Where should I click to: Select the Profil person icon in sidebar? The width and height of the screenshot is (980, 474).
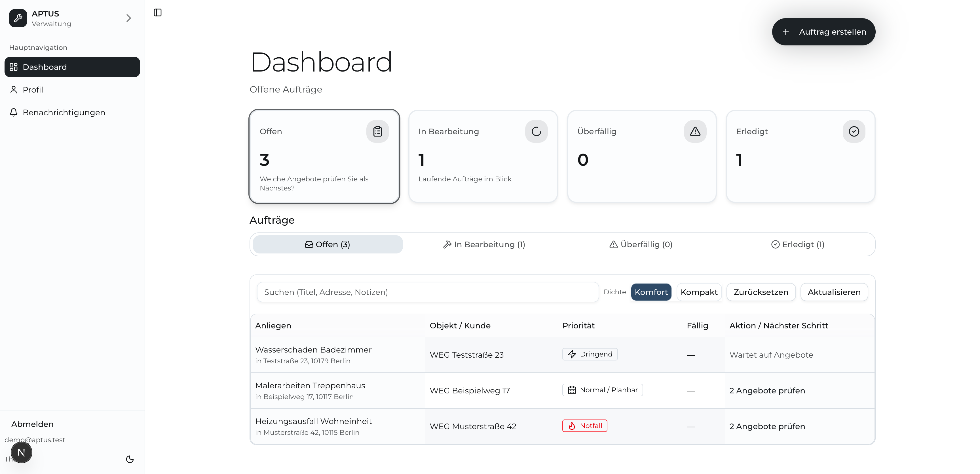(x=14, y=89)
